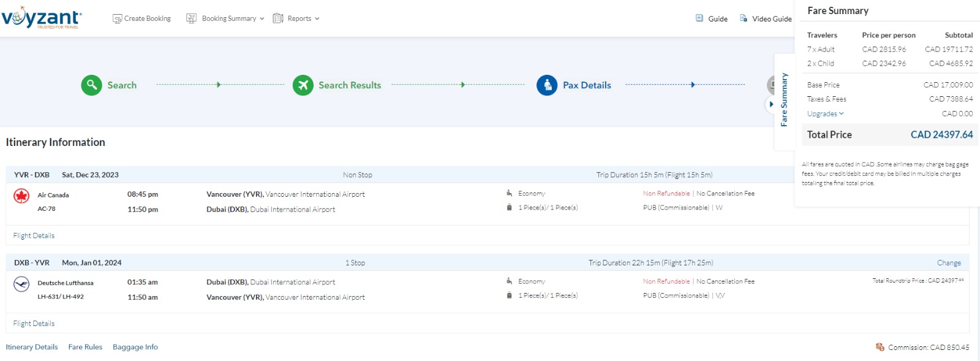The height and width of the screenshot is (361, 980).
Task: Click the green Search step icon
Action: point(91,85)
